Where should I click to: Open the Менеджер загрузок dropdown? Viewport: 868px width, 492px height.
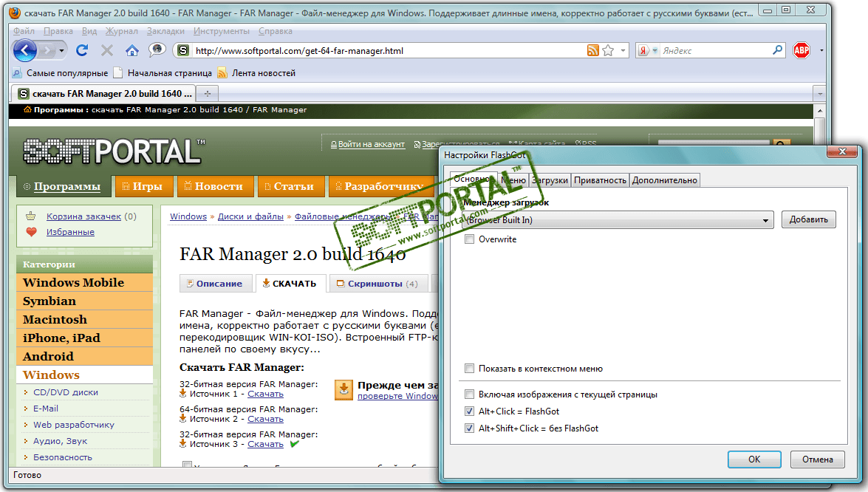(x=618, y=219)
